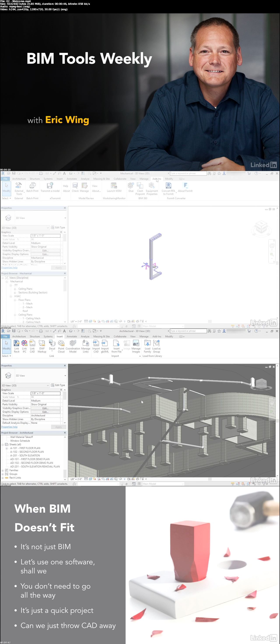Open Annotate tab in Architectural window

[72, 337]
